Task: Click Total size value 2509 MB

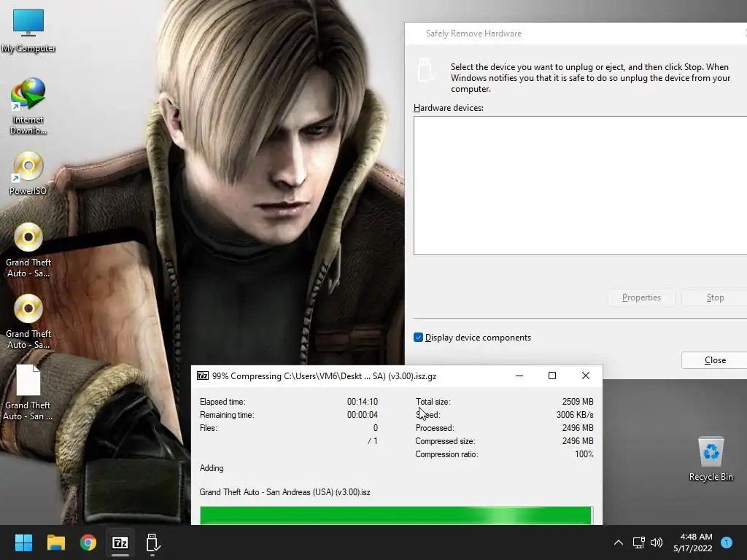Action: pos(578,402)
